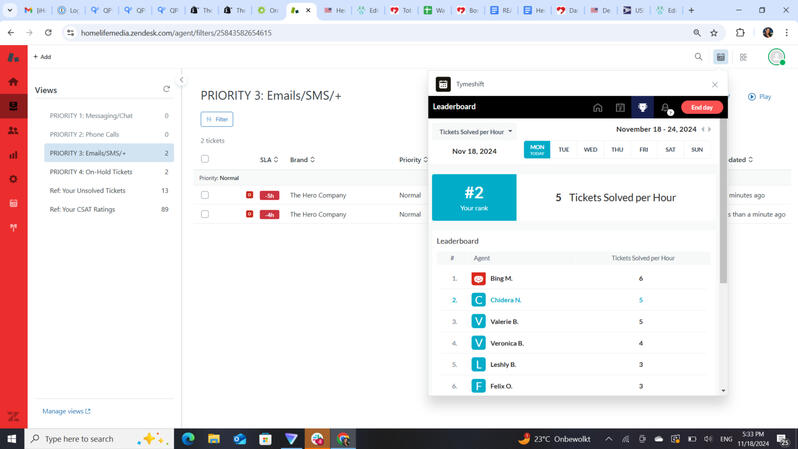The width and height of the screenshot is (798, 449).
Task: Click the leaderboard panel vertical scrollbar
Action: click(723, 201)
